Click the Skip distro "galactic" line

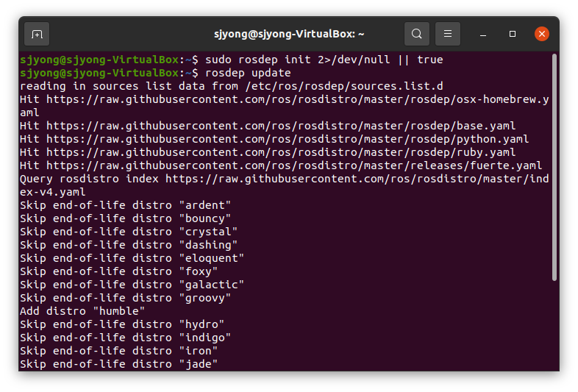[x=132, y=285]
